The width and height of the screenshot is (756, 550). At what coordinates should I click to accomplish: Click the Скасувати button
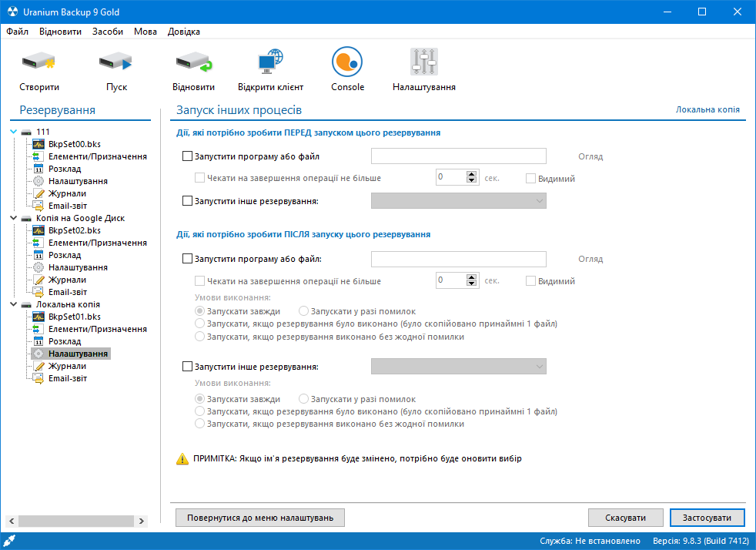tap(625, 518)
